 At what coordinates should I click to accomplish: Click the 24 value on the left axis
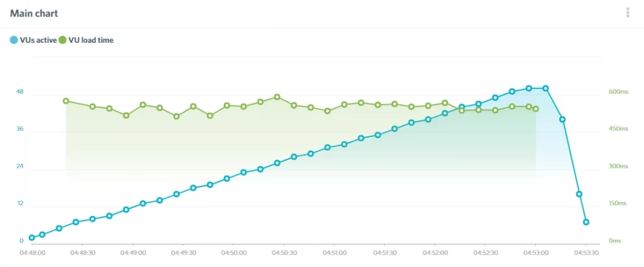19,166
